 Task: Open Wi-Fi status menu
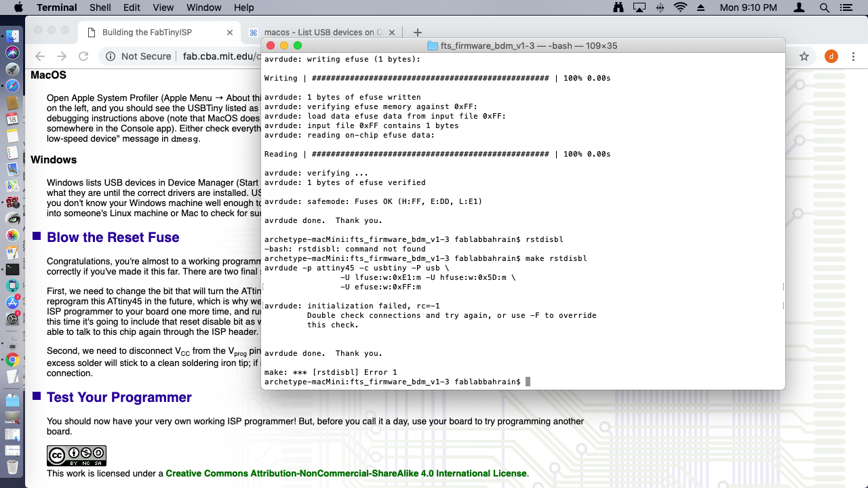click(x=680, y=7)
